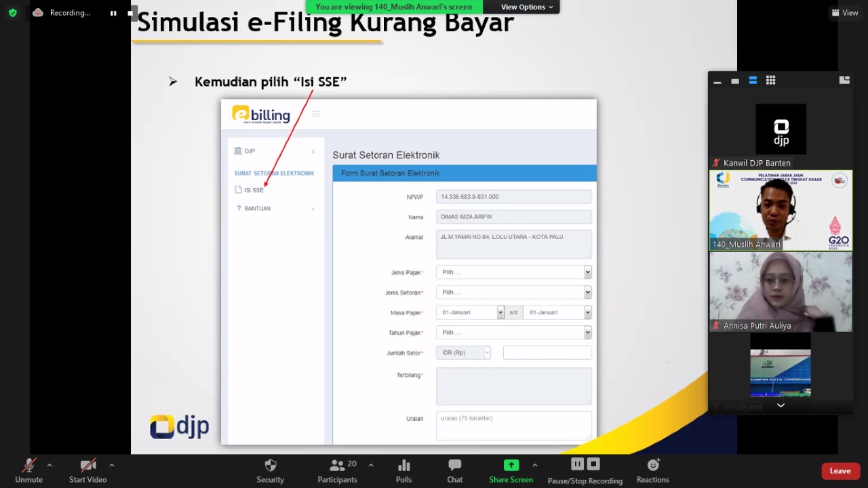
Task: Open the Security shield menu
Action: (x=270, y=471)
